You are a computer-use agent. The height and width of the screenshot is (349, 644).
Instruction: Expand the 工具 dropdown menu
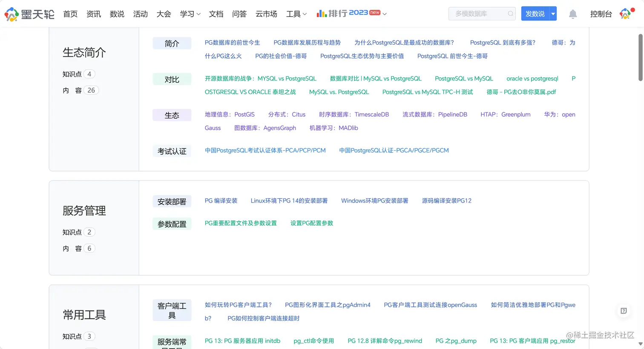296,14
